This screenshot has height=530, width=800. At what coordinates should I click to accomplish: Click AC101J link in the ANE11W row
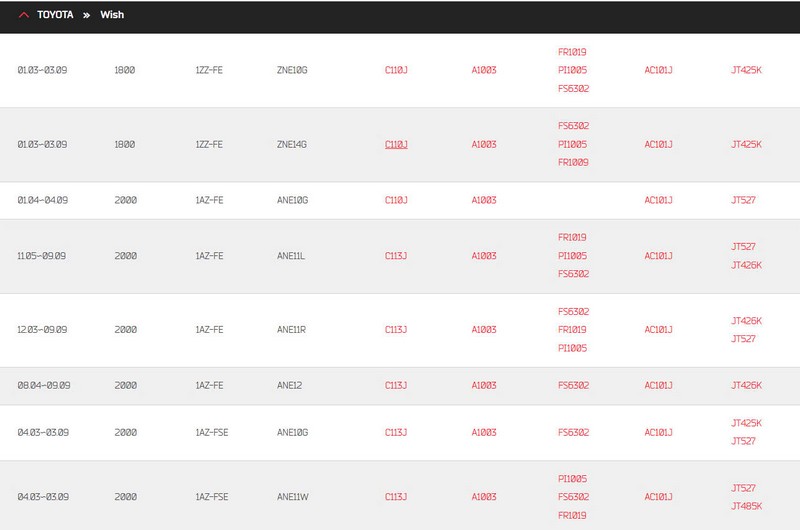(x=658, y=497)
